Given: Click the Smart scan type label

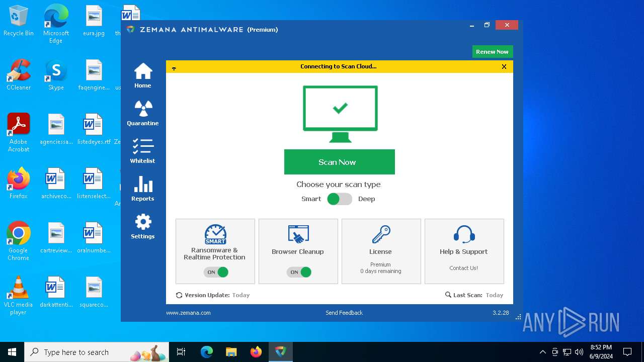Looking at the screenshot, I should pos(311,199).
